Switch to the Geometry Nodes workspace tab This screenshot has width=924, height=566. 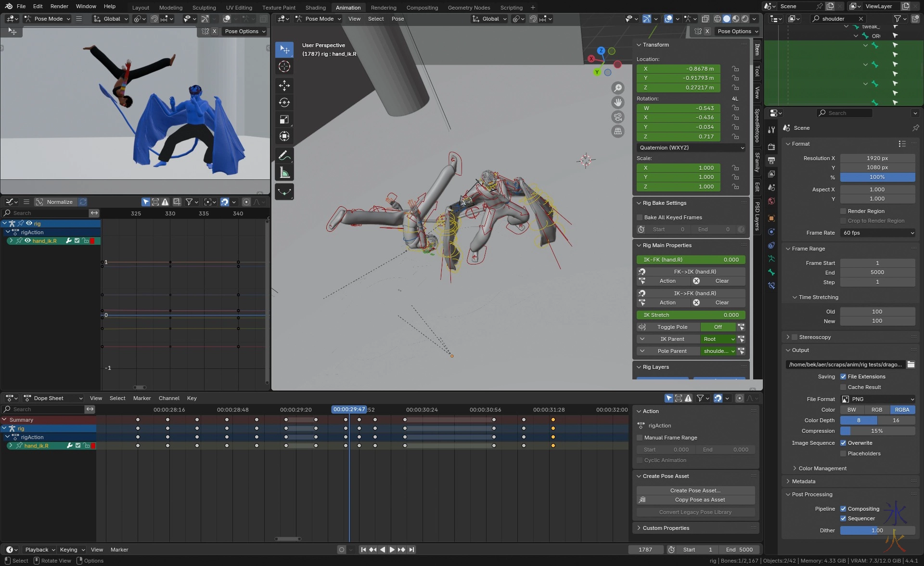click(x=468, y=7)
